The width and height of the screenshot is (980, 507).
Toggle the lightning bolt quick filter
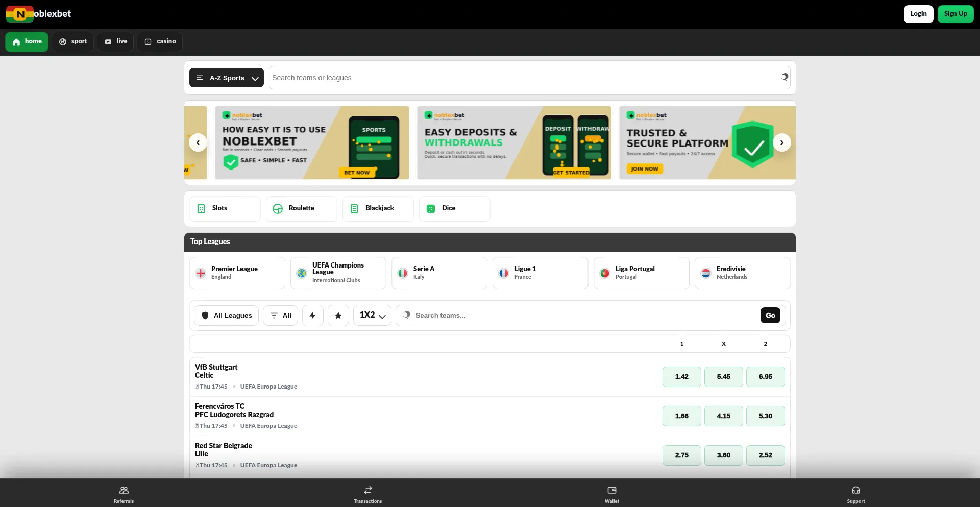(313, 316)
